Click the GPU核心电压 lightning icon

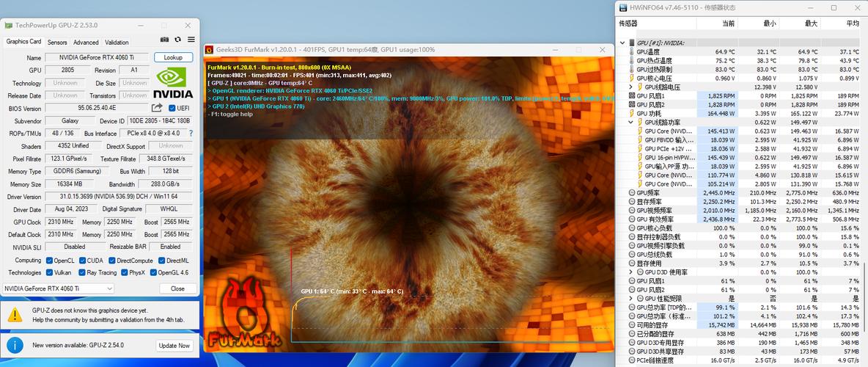632,78
